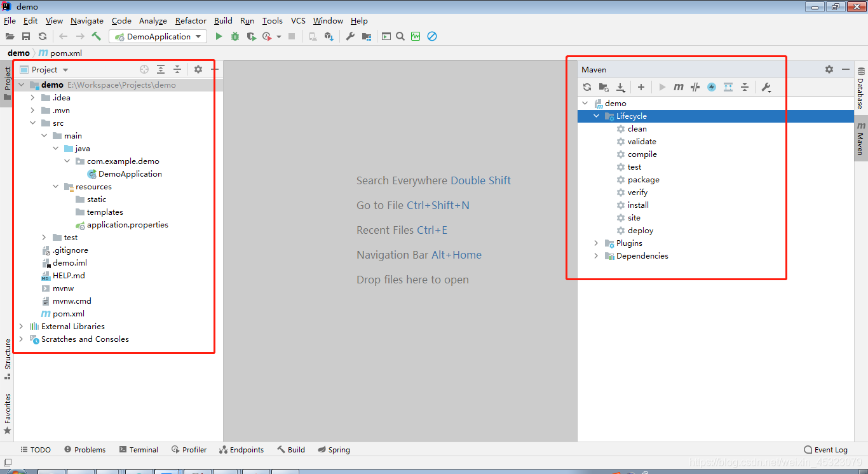Click the blue circle-slash icon in main toolbar

432,36
